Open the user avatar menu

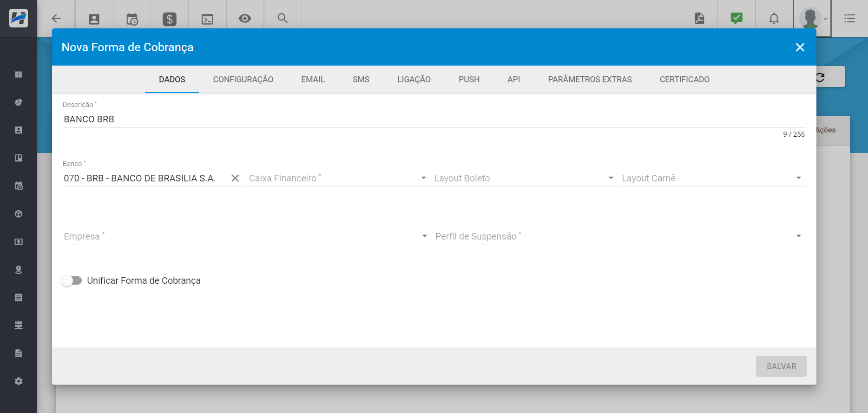point(810,18)
